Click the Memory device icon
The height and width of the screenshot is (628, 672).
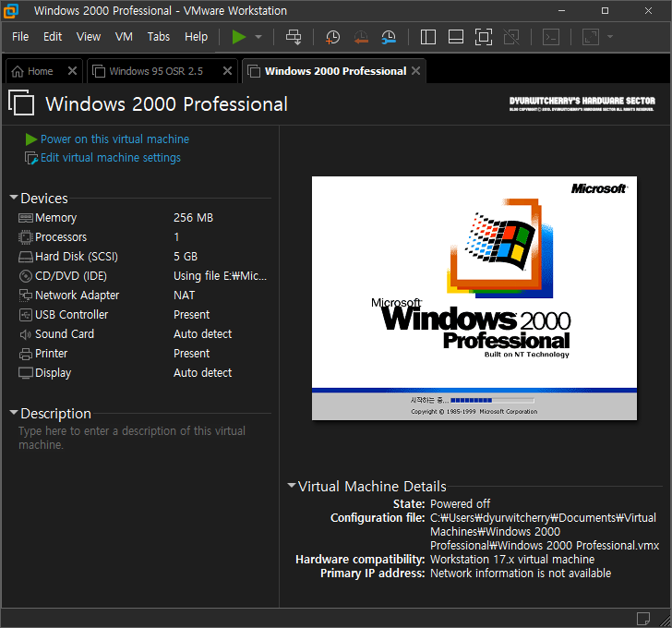click(x=26, y=218)
